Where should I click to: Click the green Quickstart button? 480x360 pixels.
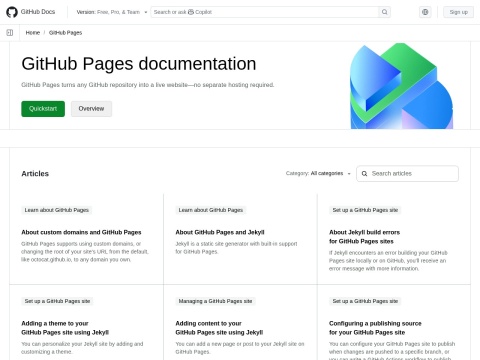[43, 109]
